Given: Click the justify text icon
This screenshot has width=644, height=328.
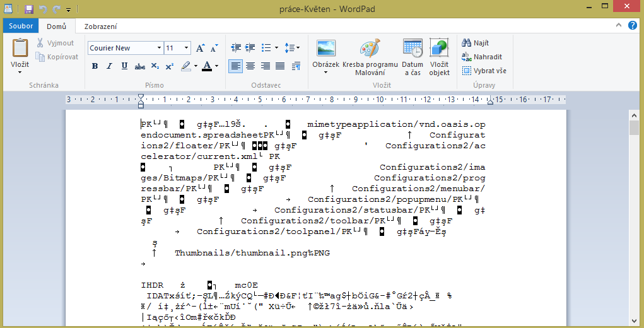Looking at the screenshot, I should coord(280,66).
